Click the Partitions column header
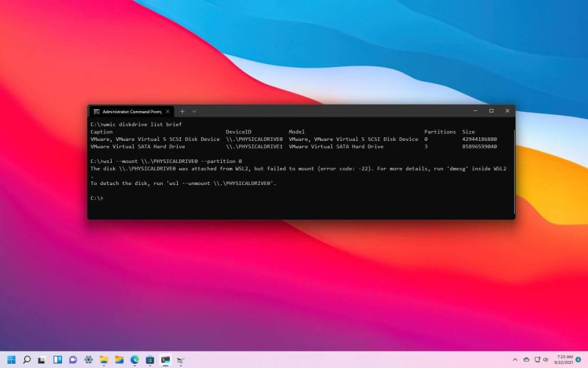The image size is (588, 368). pos(440,132)
